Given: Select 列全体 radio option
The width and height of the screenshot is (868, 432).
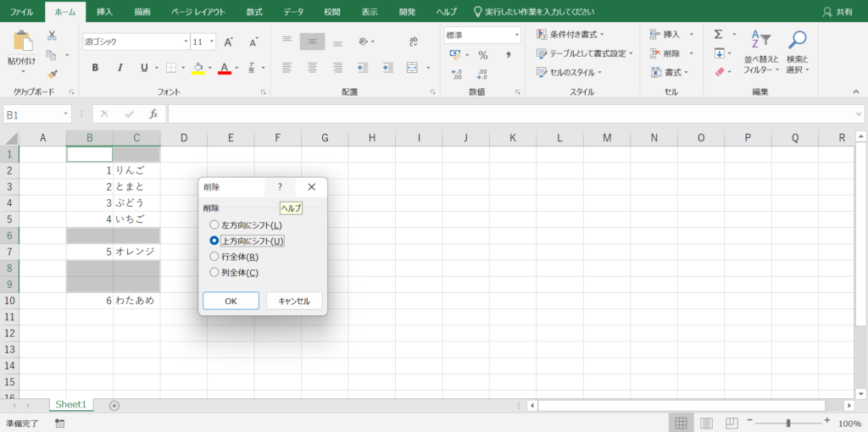Looking at the screenshot, I should [214, 273].
